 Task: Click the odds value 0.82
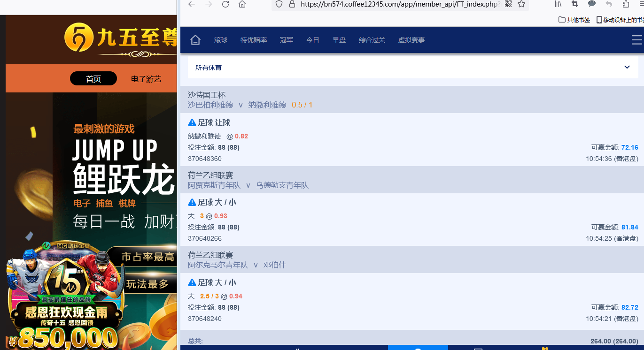241,136
